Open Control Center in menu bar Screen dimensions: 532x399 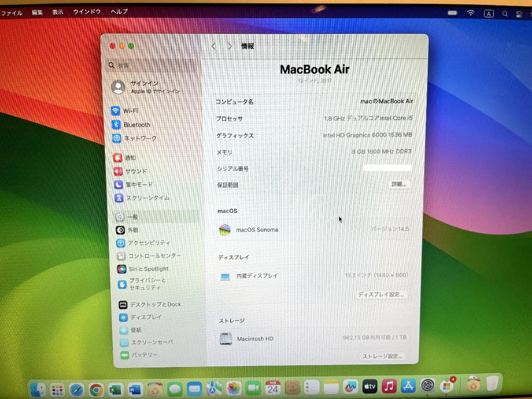pyautogui.click(x=519, y=14)
